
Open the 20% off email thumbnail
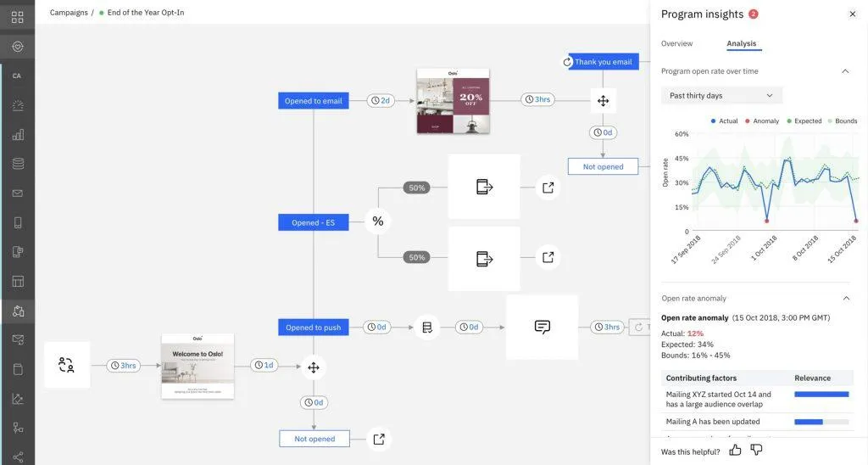click(x=453, y=101)
